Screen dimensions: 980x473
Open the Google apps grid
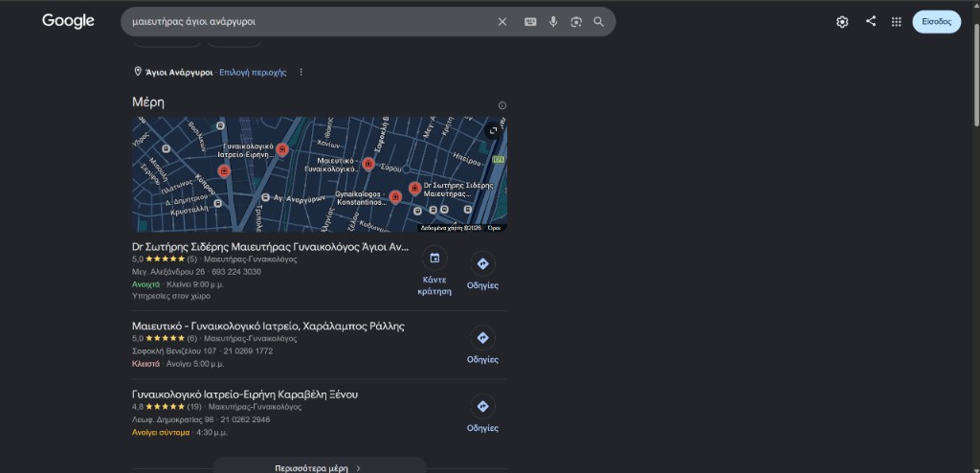pos(896,22)
